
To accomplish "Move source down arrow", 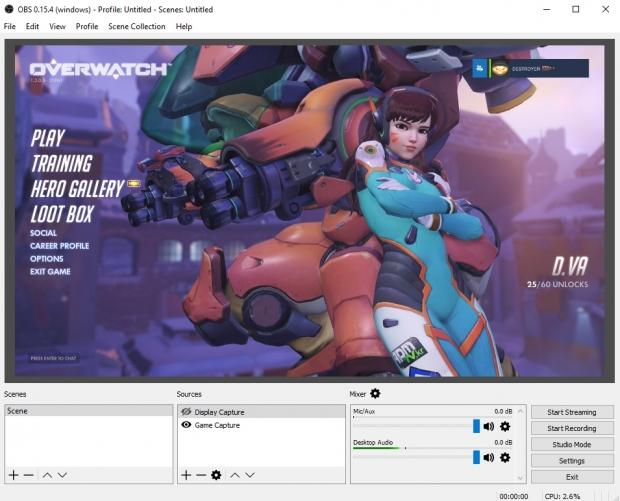I will 250,475.
